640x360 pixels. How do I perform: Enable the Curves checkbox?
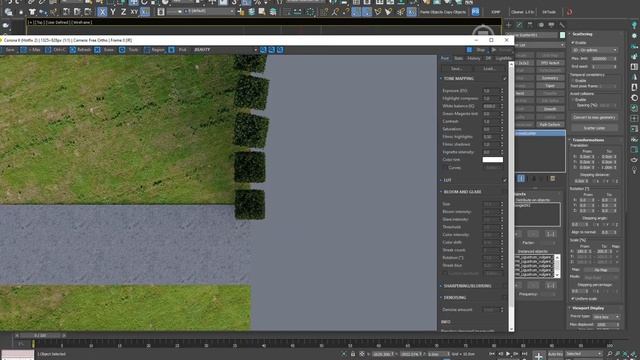point(445,168)
